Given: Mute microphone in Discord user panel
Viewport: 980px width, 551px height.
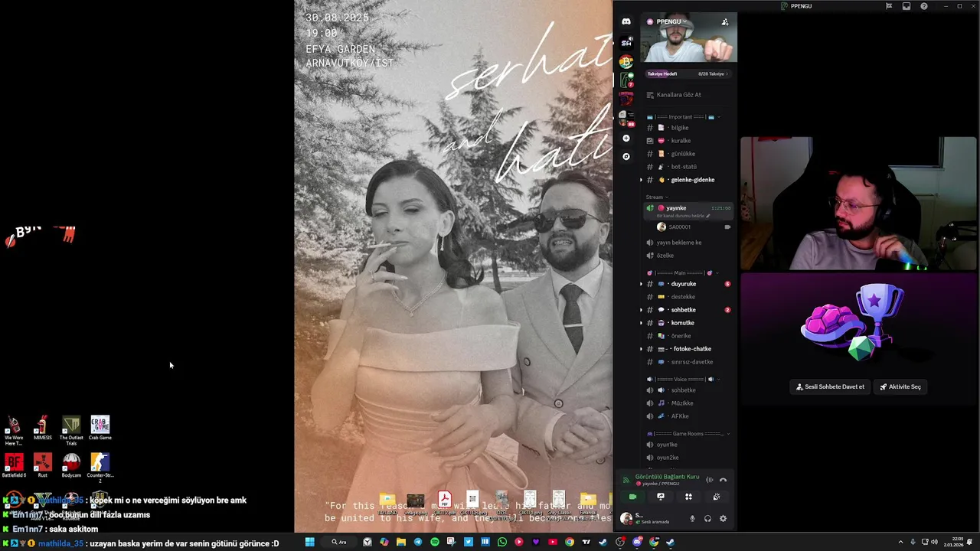Looking at the screenshot, I should click(x=692, y=518).
